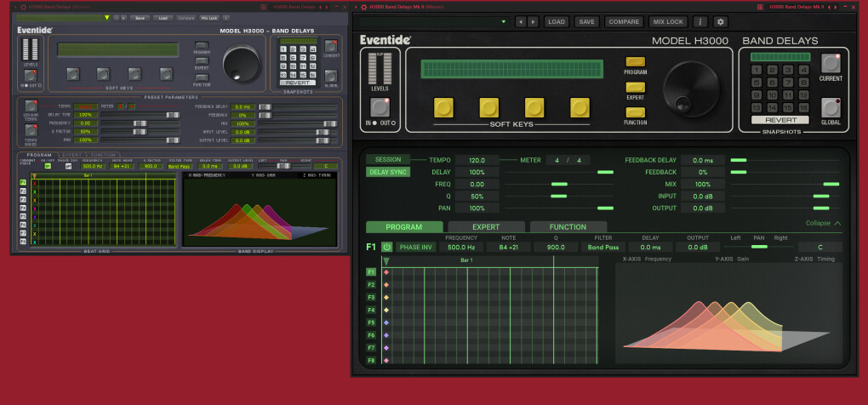Image resolution: width=868 pixels, height=405 pixels.
Task: Select snapshot 16 in Mk II window
Action: coord(804,108)
